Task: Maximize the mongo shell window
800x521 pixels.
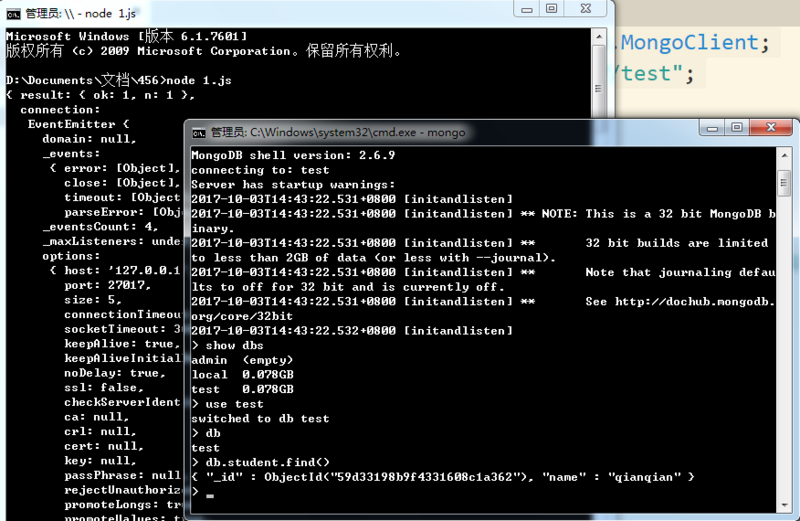Action: [x=737, y=128]
